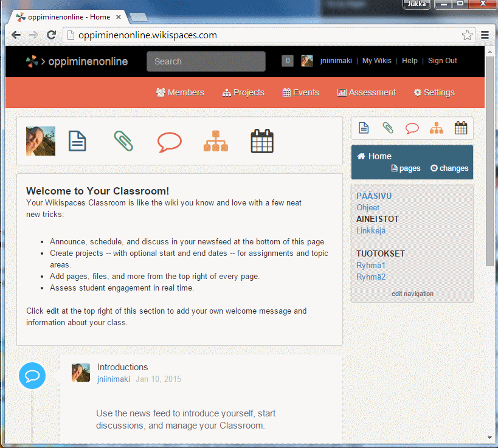The image size is (498, 448).
Task: Click jniinimaki author link under Introductions
Action: click(x=114, y=379)
